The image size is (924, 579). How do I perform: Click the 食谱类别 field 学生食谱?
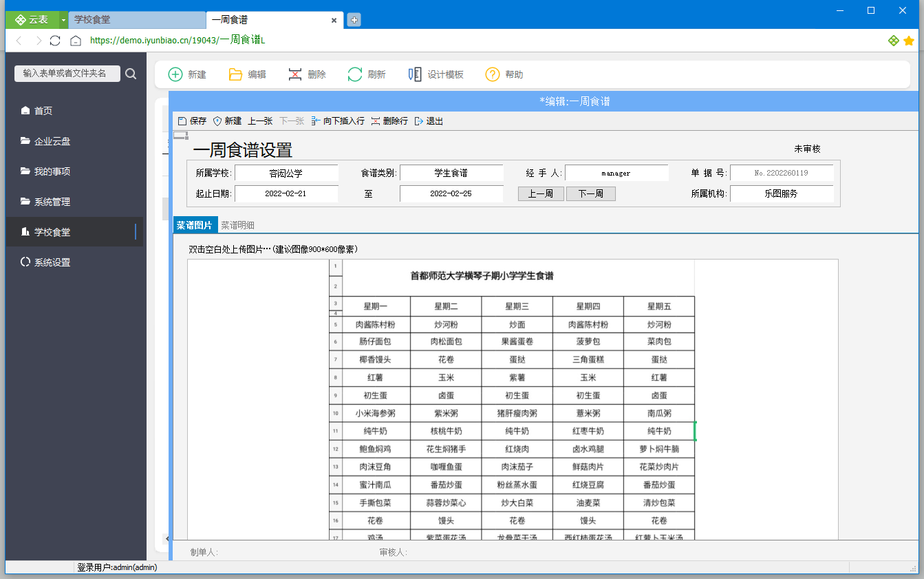451,173
